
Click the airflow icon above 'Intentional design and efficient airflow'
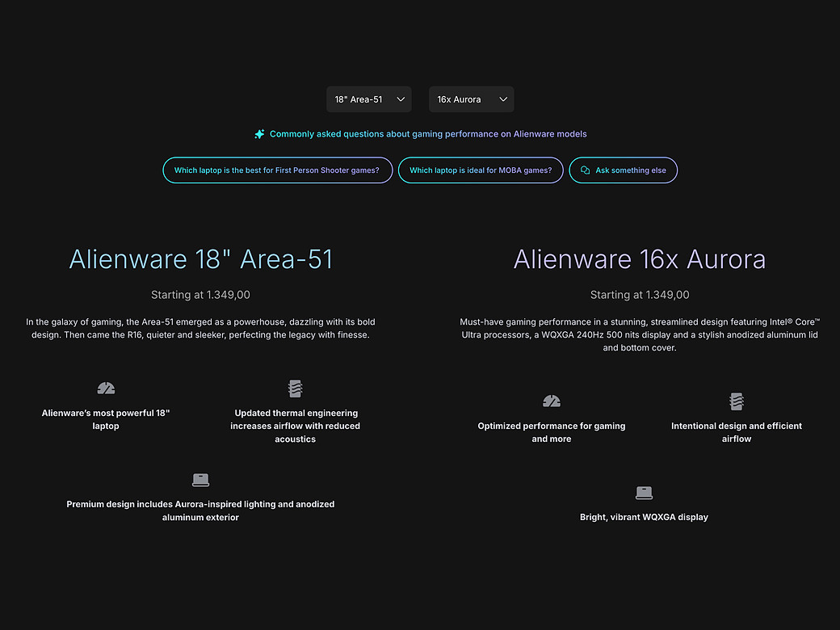pyautogui.click(x=737, y=401)
